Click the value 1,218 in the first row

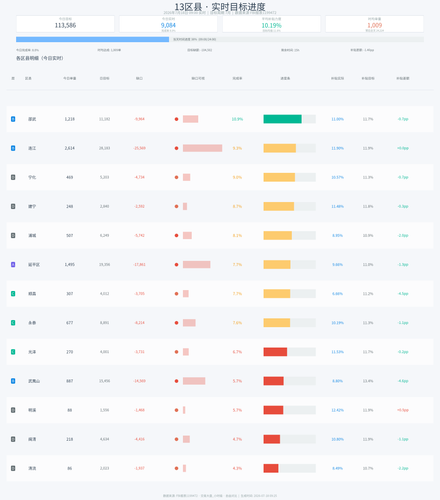point(70,119)
